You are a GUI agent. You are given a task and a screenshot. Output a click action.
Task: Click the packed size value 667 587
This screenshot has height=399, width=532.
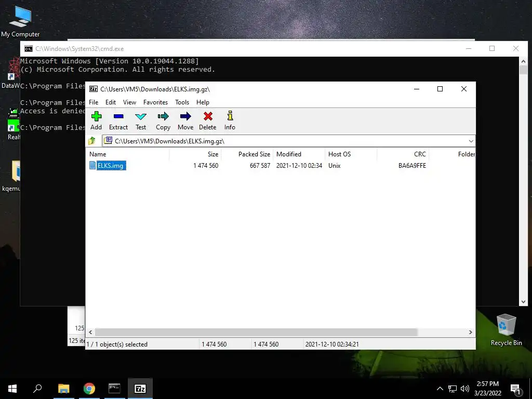point(260,166)
